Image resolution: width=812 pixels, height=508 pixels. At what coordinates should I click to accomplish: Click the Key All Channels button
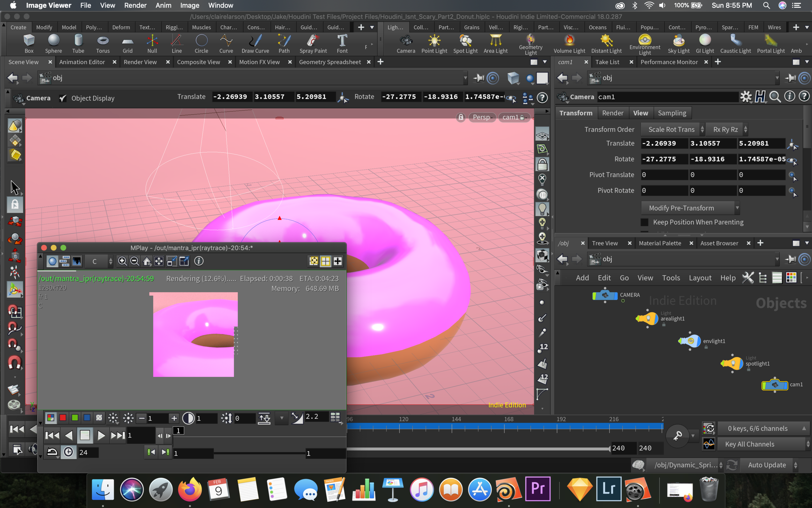point(750,444)
